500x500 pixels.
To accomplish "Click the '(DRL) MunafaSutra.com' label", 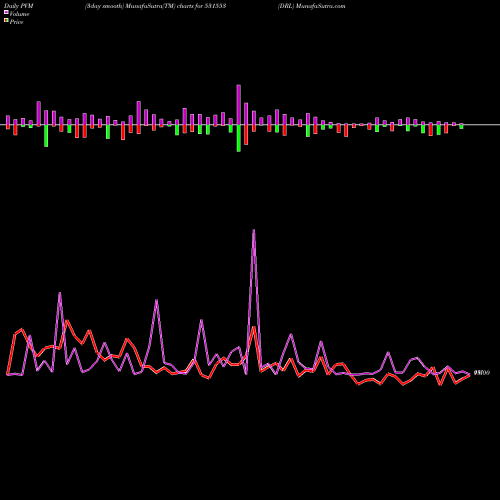I will 311,6.
